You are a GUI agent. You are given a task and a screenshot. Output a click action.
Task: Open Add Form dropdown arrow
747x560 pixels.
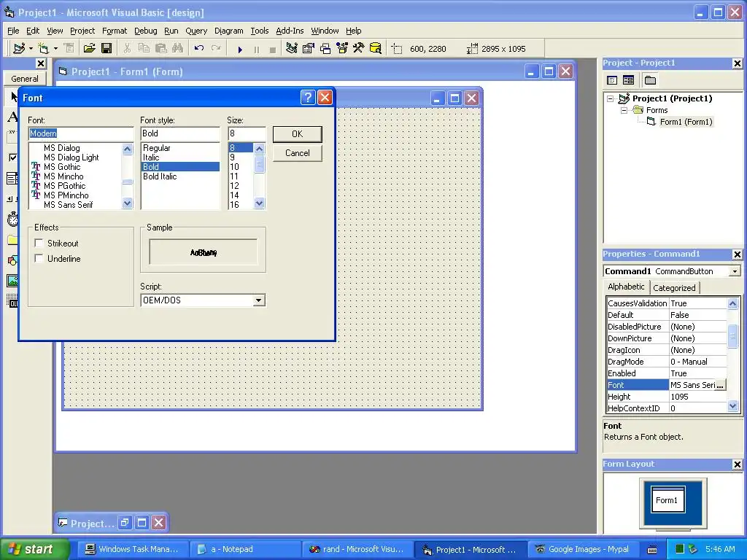[55, 48]
